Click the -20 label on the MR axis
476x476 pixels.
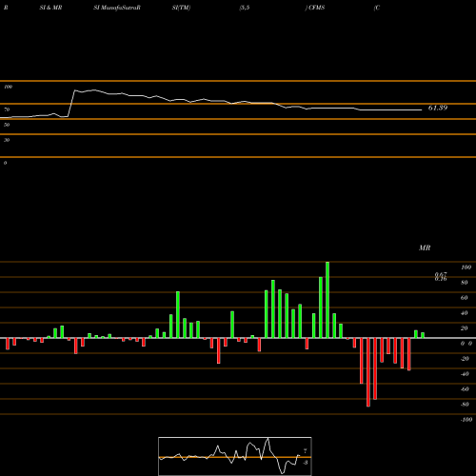click(x=465, y=359)
